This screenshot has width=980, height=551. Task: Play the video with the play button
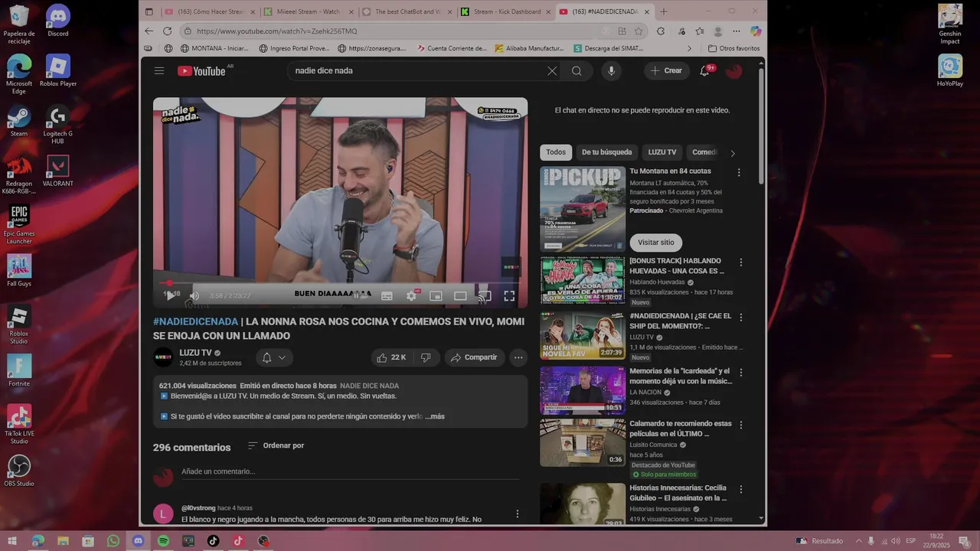(171, 295)
